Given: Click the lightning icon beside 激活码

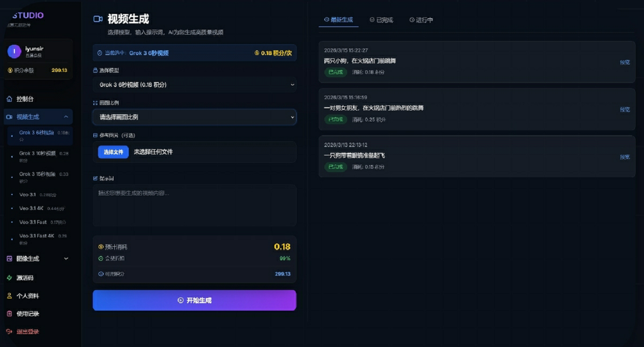Looking at the screenshot, I should (9, 278).
